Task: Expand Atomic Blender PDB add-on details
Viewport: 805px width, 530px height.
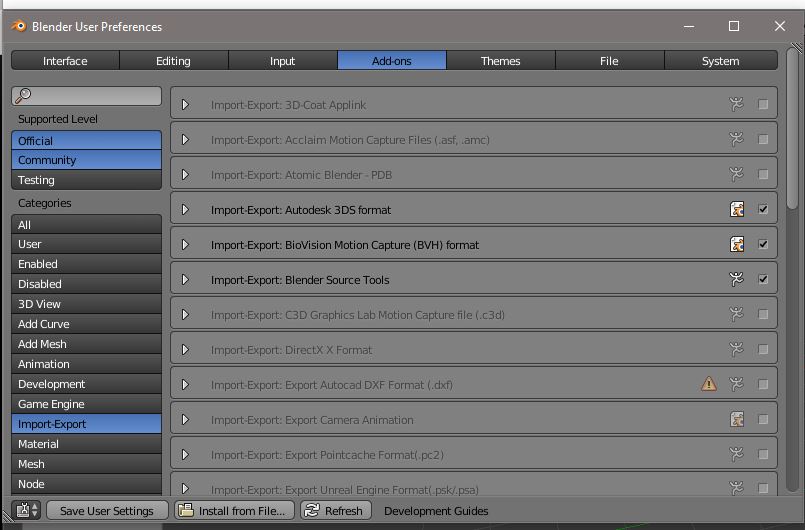Action: tap(185, 174)
